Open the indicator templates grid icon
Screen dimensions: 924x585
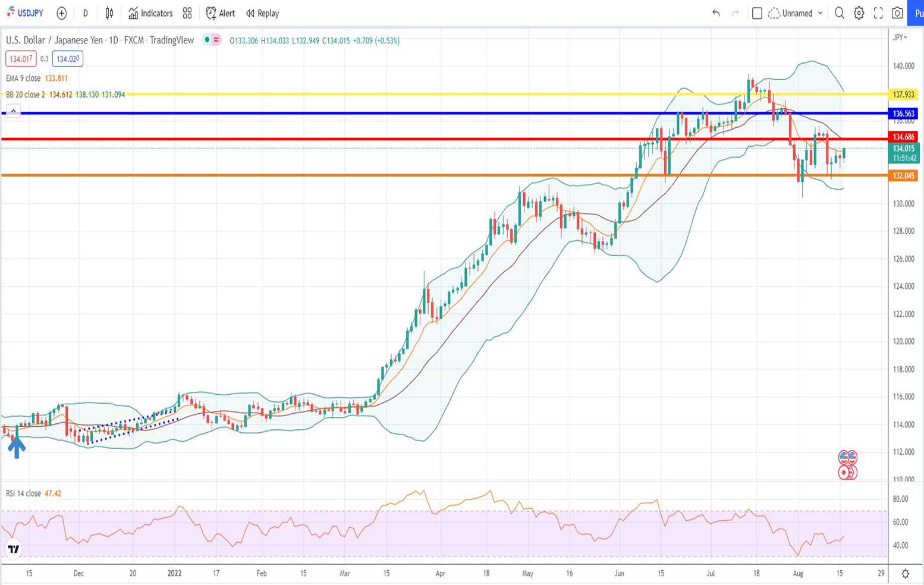(187, 13)
